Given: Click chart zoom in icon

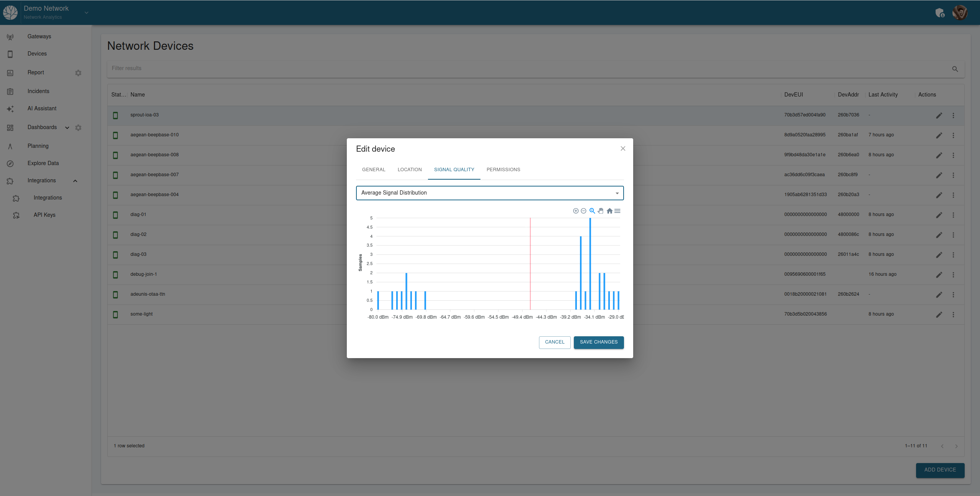Looking at the screenshot, I should (575, 211).
